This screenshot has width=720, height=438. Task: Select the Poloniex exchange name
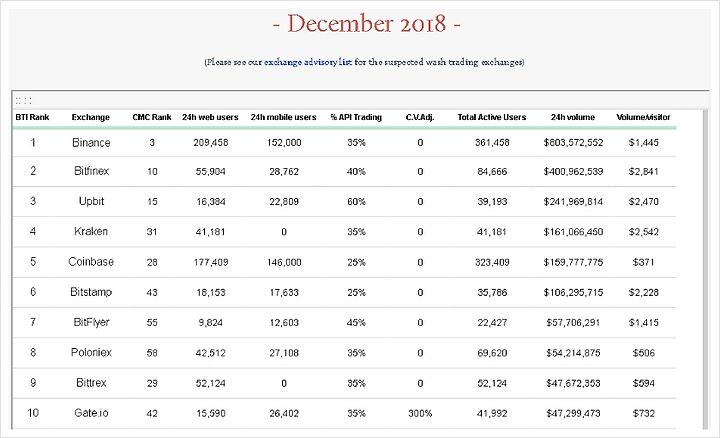tap(91, 353)
